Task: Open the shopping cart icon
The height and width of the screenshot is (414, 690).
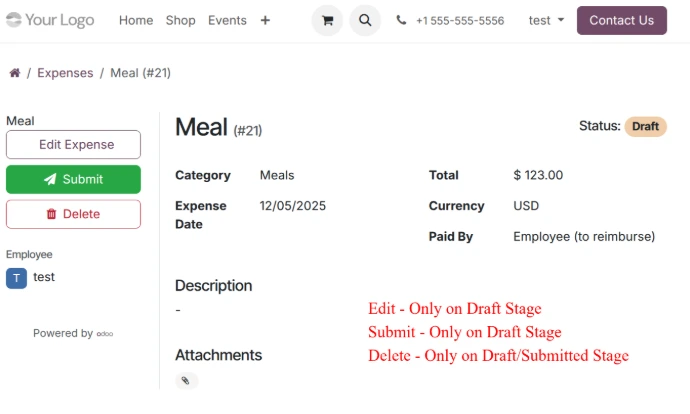Action: pos(327,20)
